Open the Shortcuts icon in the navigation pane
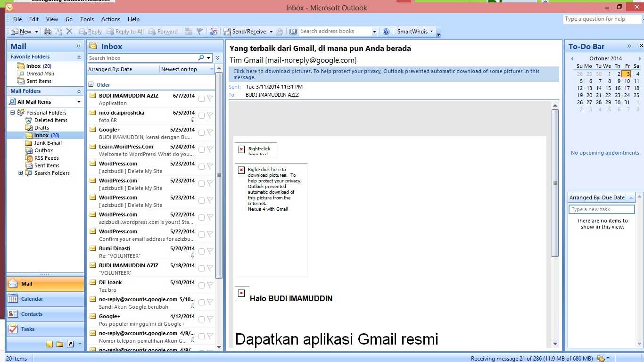The height and width of the screenshot is (362, 644). point(70,344)
